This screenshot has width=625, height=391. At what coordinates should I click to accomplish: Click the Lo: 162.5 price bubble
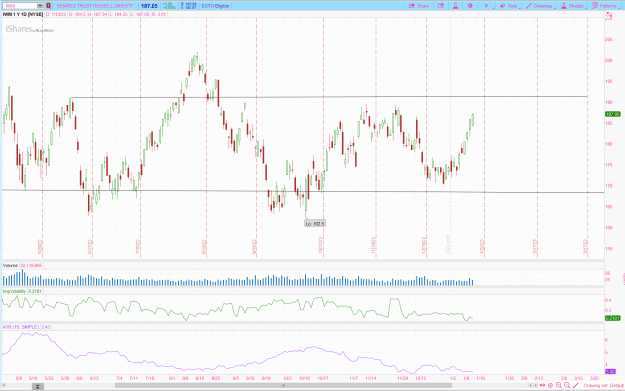click(315, 224)
